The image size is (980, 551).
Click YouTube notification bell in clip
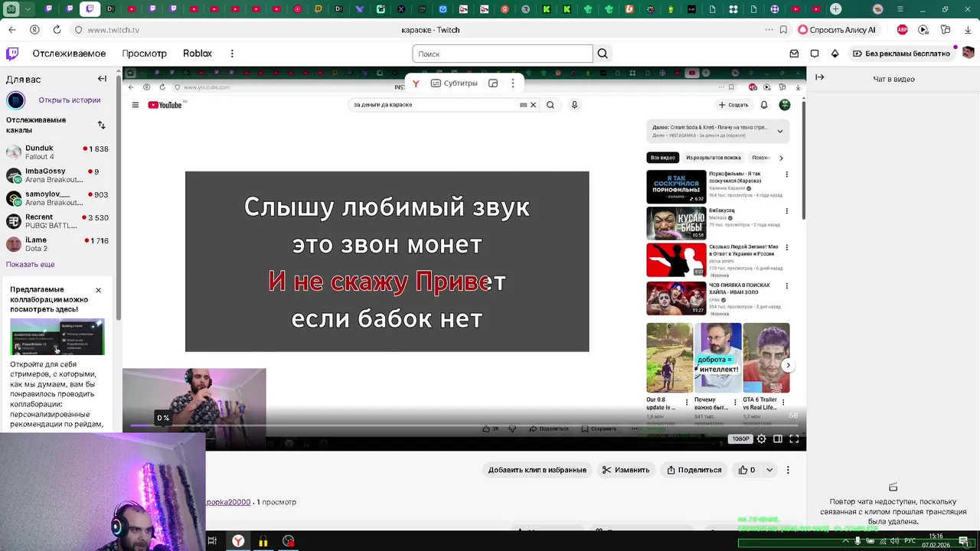point(764,105)
